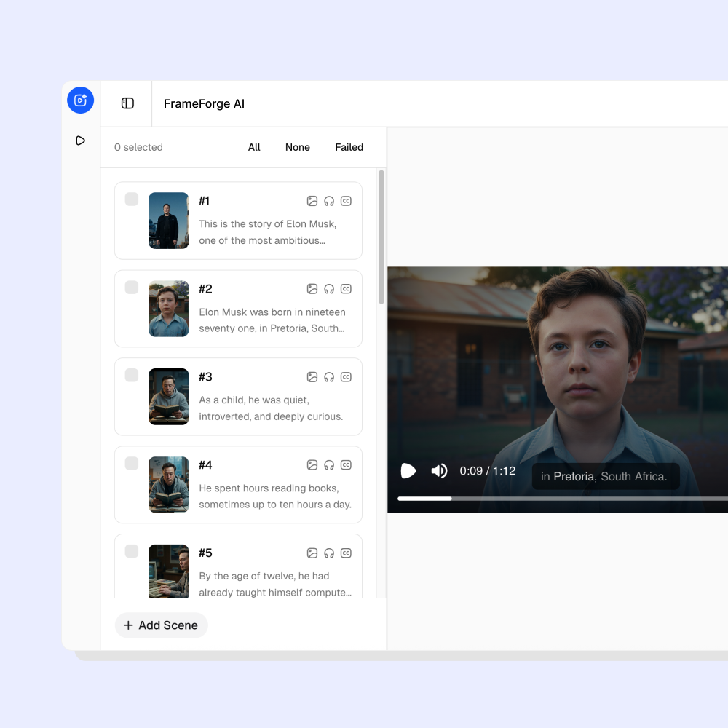This screenshot has width=728, height=728.
Task: Choose the None selection option
Action: (x=298, y=147)
